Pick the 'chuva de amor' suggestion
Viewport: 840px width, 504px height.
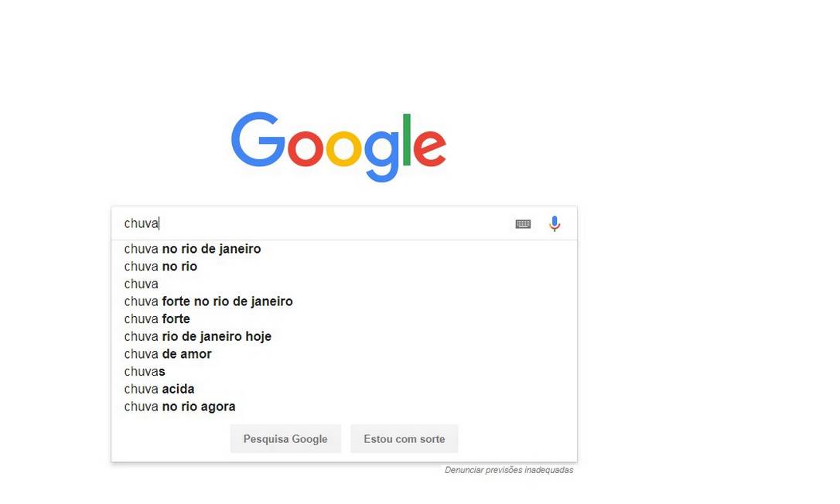point(168,354)
